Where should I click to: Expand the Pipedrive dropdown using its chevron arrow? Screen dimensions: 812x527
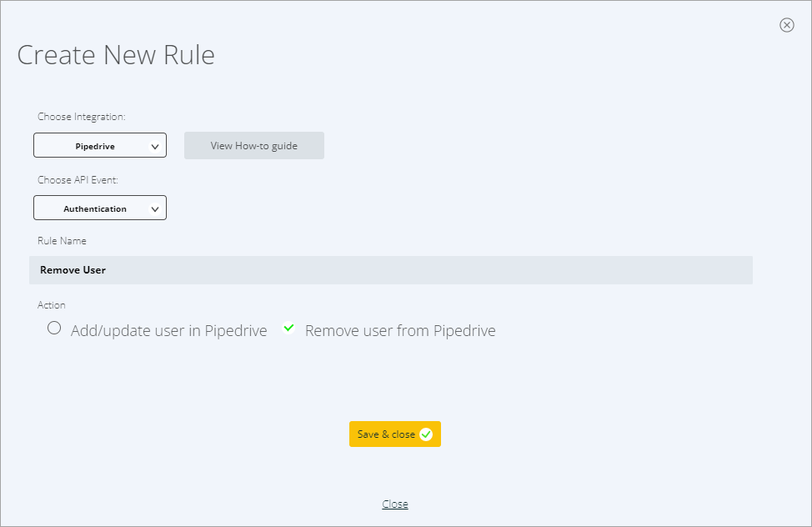tap(154, 147)
